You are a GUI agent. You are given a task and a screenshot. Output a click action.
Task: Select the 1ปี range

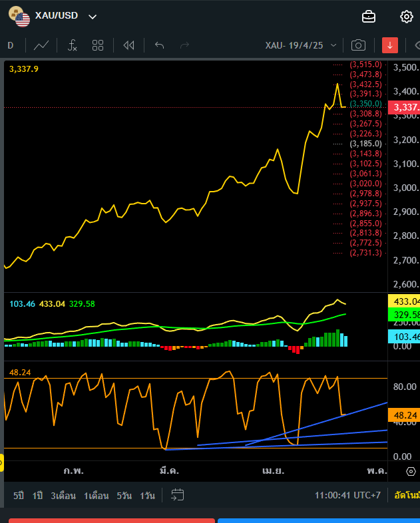[37, 496]
